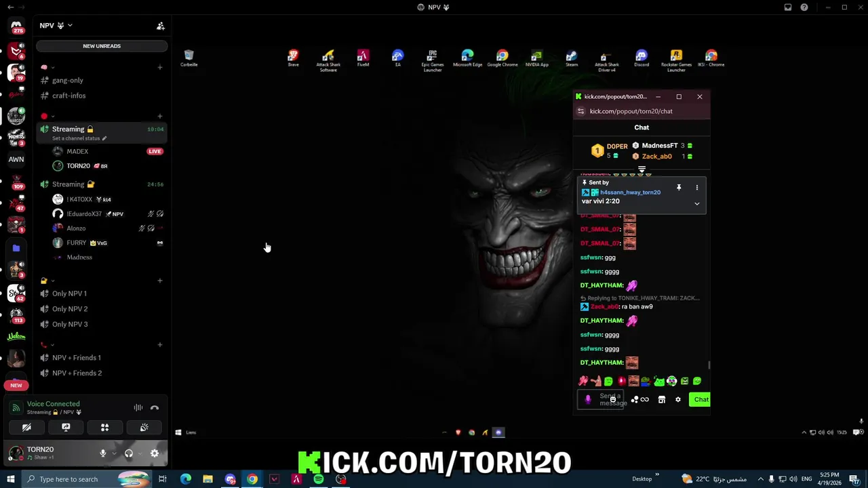Image resolution: width=868 pixels, height=488 pixels.
Task: Open the output device options arrow beside headphones
Action: pyautogui.click(x=139, y=453)
